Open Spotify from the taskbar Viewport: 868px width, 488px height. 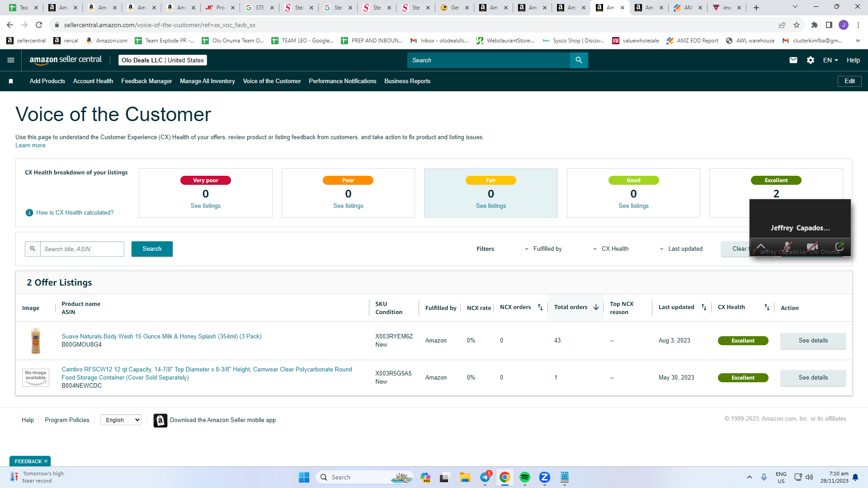[x=525, y=477]
